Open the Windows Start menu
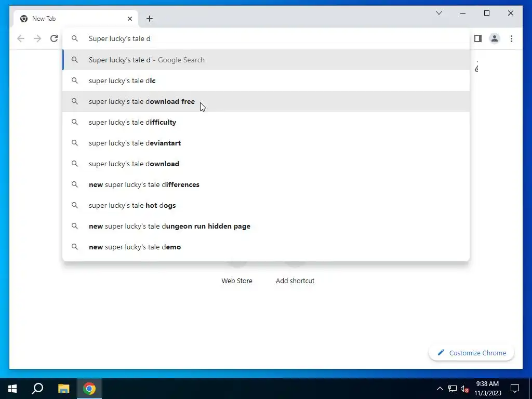 click(12, 389)
